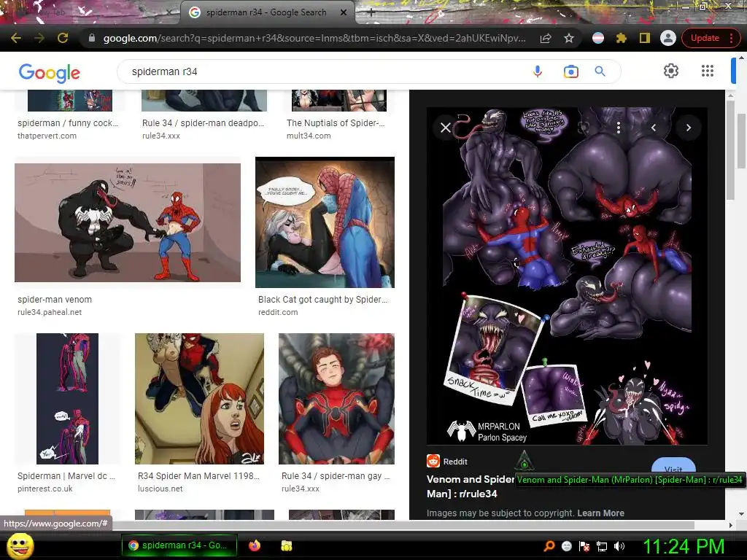
Task: Open result from thatpervert.com
Action: [70, 115]
